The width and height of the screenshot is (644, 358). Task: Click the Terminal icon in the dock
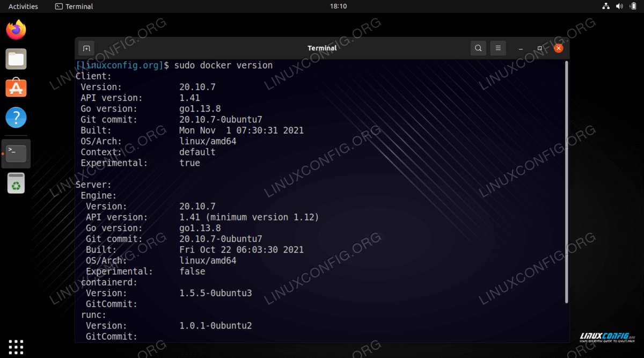[16, 154]
